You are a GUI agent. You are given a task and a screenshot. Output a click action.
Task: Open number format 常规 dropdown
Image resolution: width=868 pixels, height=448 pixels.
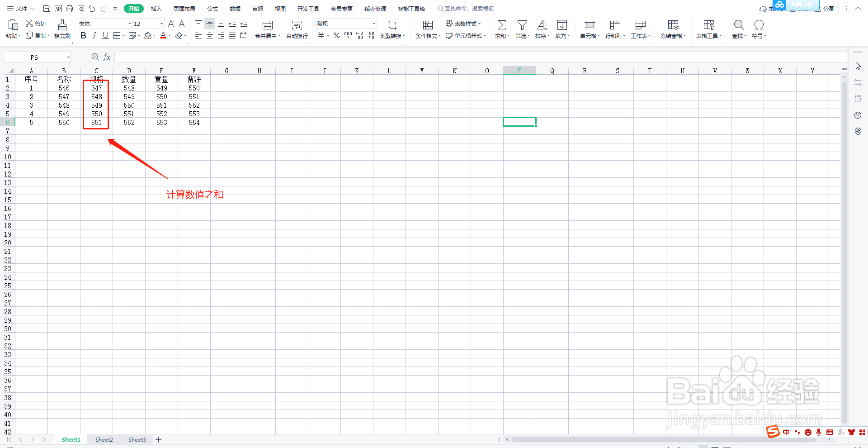point(374,24)
